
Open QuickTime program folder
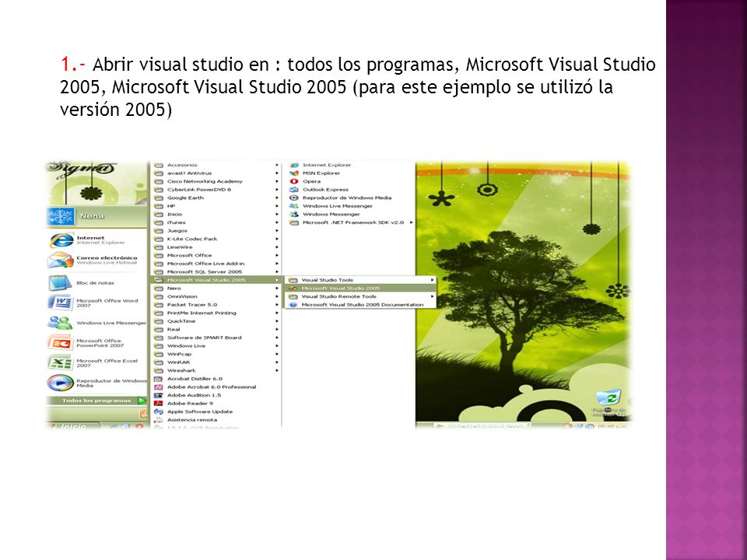(216, 321)
